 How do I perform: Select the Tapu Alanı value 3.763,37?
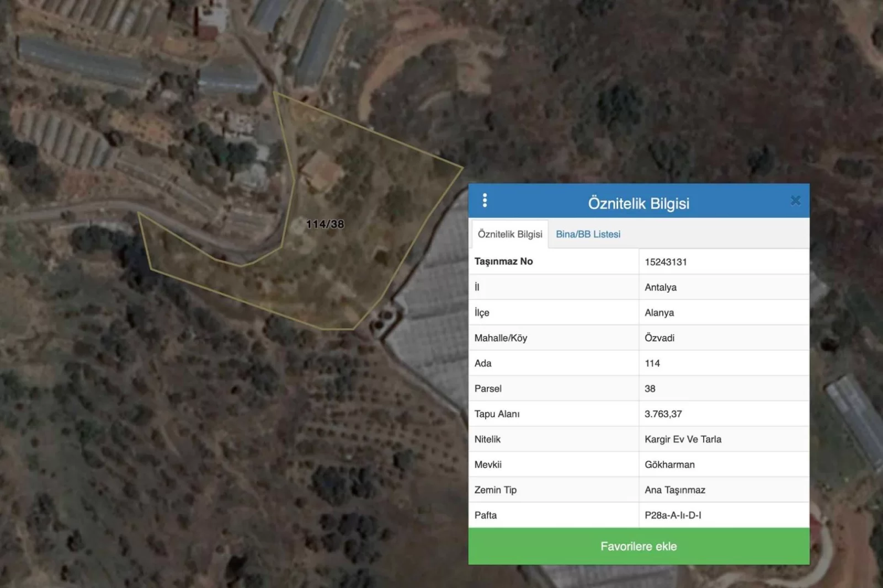pyautogui.click(x=663, y=414)
